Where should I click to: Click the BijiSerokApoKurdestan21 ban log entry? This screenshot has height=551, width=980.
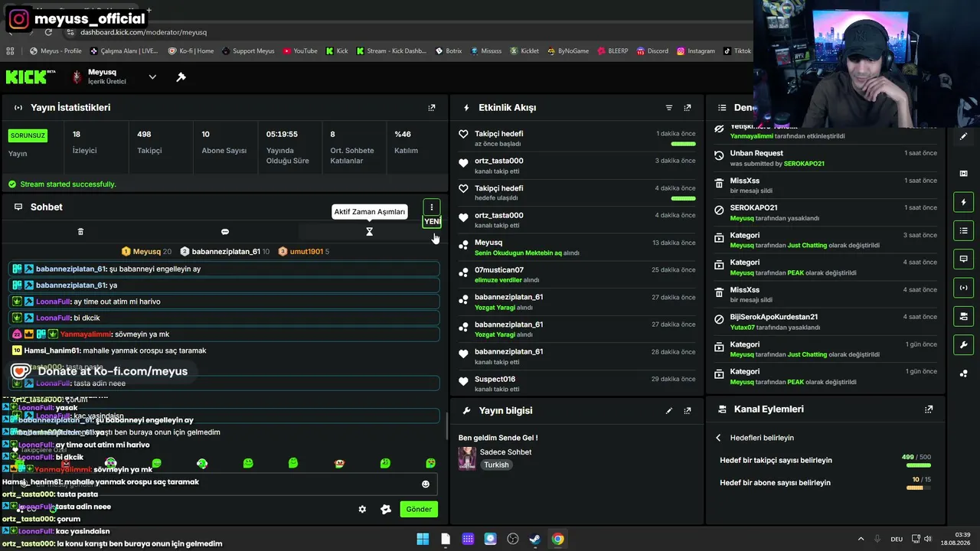coord(825,322)
